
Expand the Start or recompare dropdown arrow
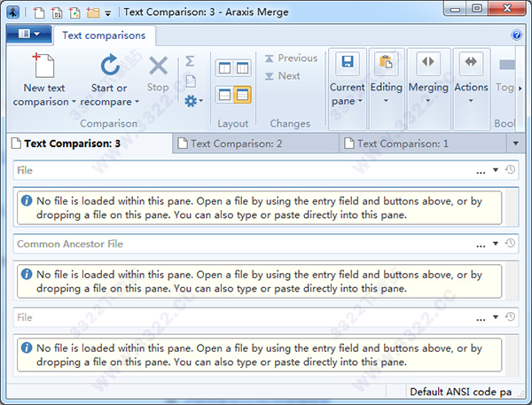click(137, 101)
